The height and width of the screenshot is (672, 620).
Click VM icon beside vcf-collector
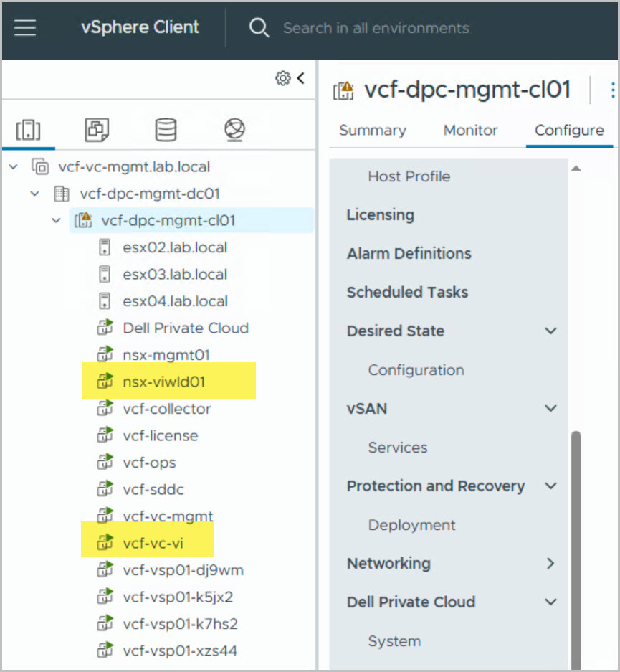pos(105,408)
